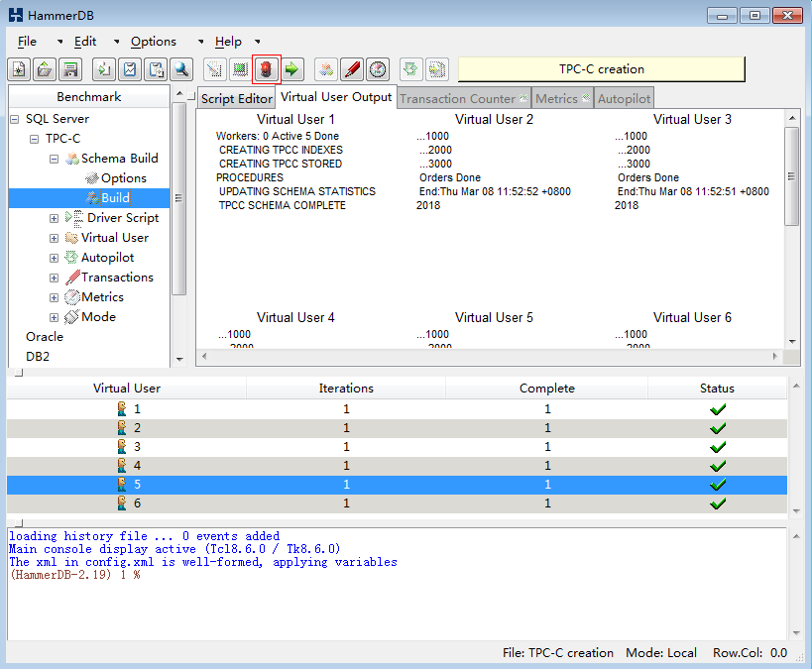This screenshot has width=812, height=669.
Task: Select Oracle in the benchmark tree
Action: tap(45, 337)
